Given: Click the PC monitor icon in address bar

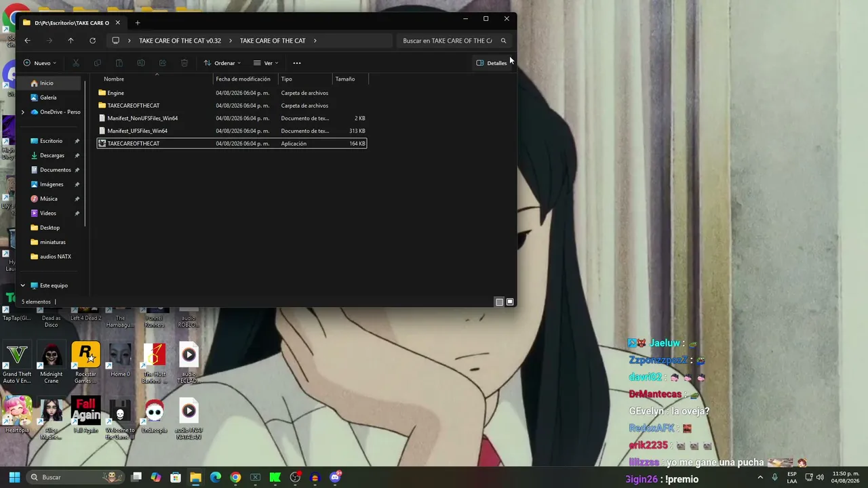Looking at the screenshot, I should (116, 41).
